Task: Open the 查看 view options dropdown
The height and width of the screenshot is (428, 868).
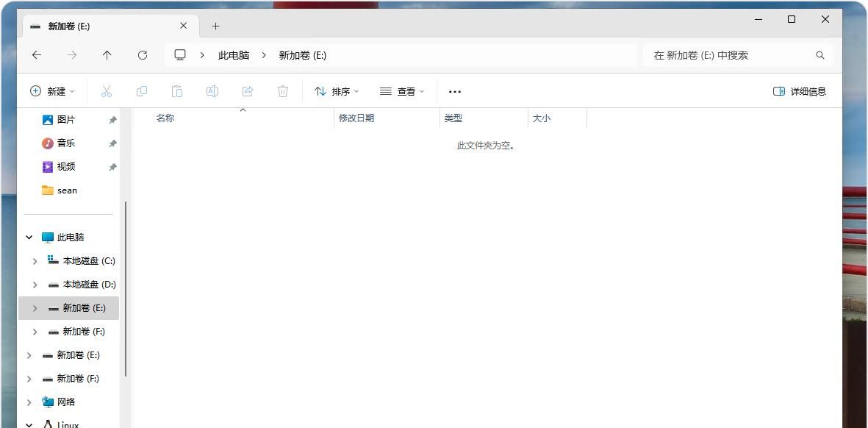Action: coord(401,90)
